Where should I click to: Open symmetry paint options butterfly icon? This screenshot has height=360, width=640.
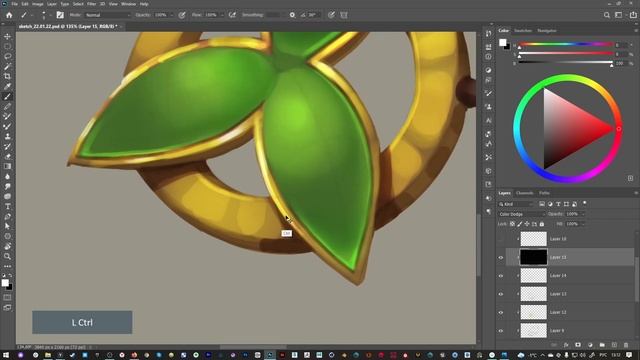tap(344, 15)
